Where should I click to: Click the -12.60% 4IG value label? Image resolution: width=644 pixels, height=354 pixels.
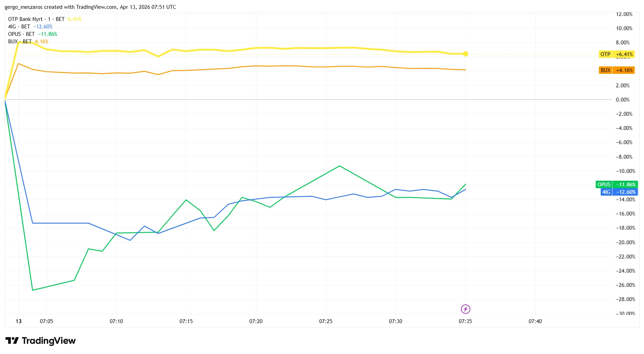(x=626, y=192)
